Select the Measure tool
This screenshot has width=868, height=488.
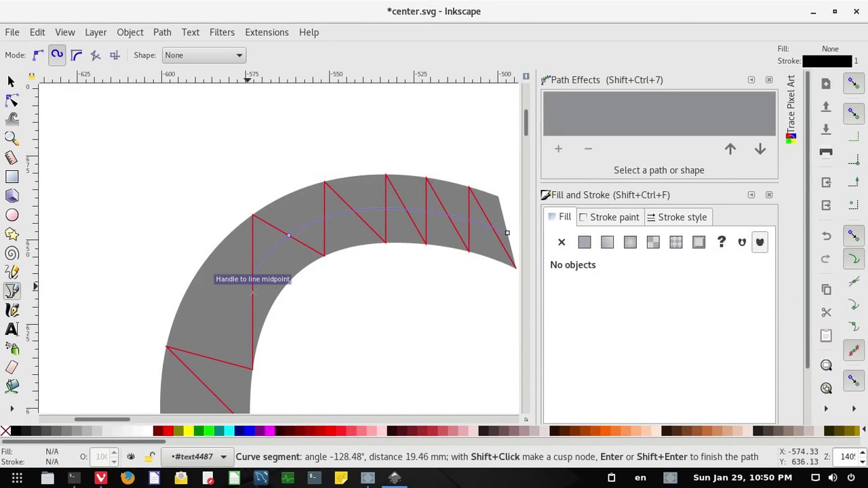click(x=12, y=157)
